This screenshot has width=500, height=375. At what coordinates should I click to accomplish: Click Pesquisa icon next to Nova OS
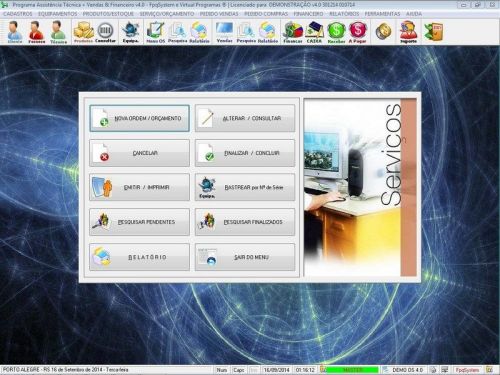click(x=177, y=32)
